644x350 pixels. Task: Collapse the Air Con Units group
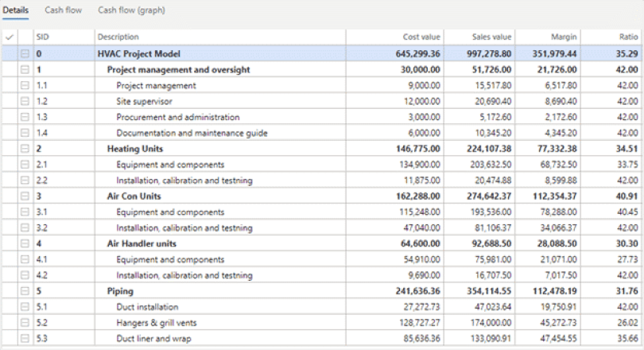click(x=25, y=196)
